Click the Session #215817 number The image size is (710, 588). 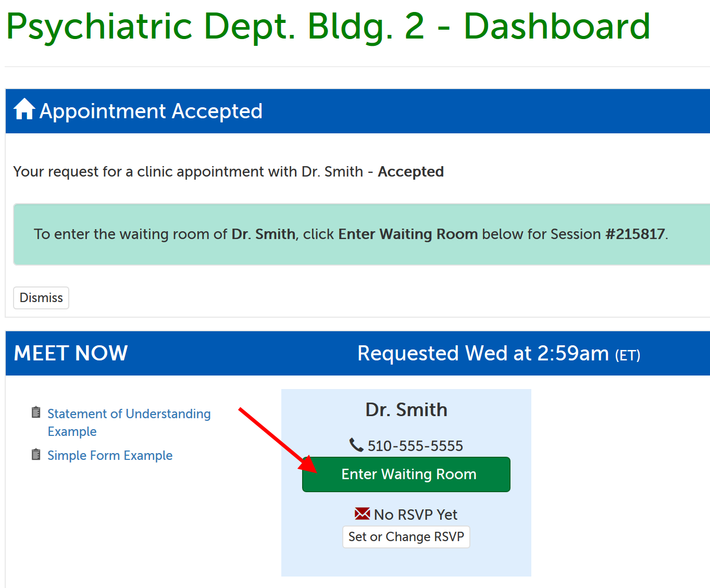635,234
